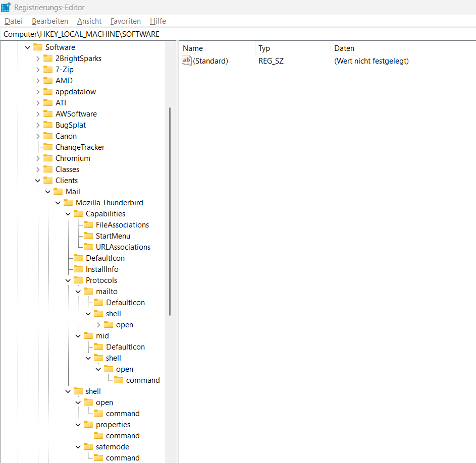Viewport: 476px width, 463px height.
Task: Click the Registry Editor app icon
Action: tap(6, 7)
